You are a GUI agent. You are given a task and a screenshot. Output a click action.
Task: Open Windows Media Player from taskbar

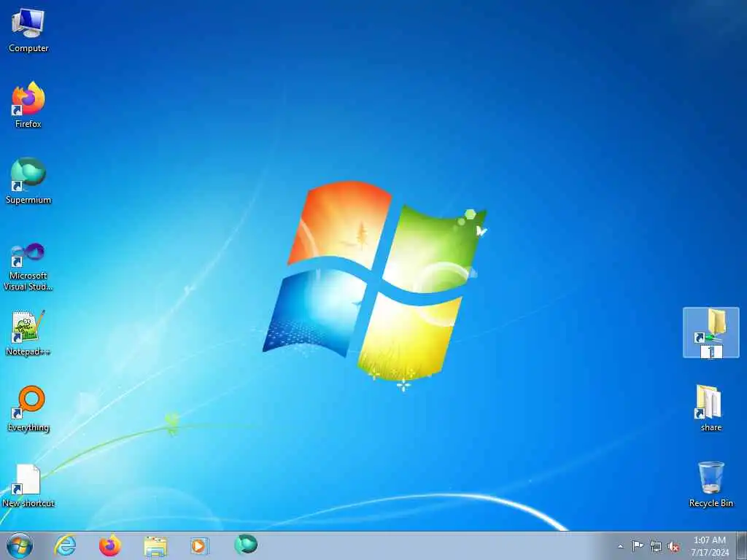coord(200,545)
